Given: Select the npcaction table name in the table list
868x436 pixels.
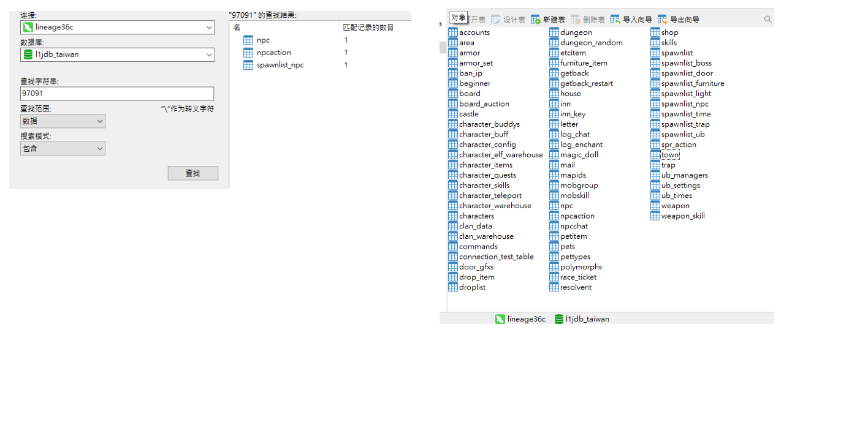Looking at the screenshot, I should (577, 216).
